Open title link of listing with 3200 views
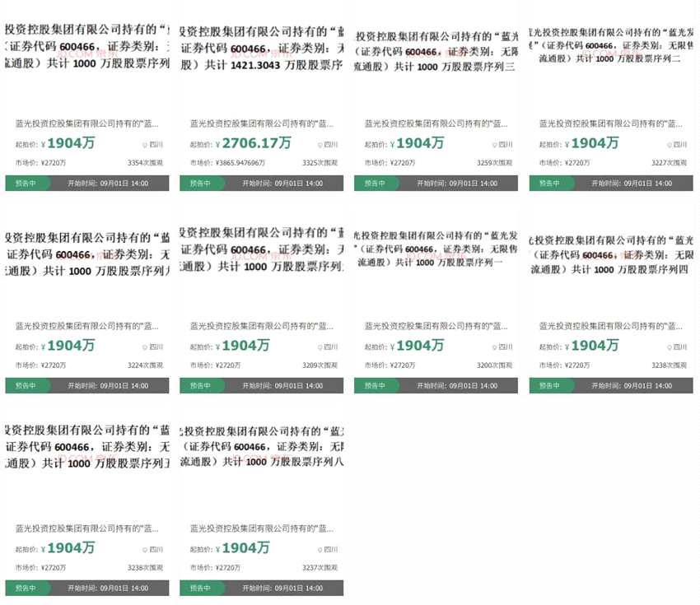Image resolution: width=700 pixels, height=605 pixels. [x=436, y=326]
